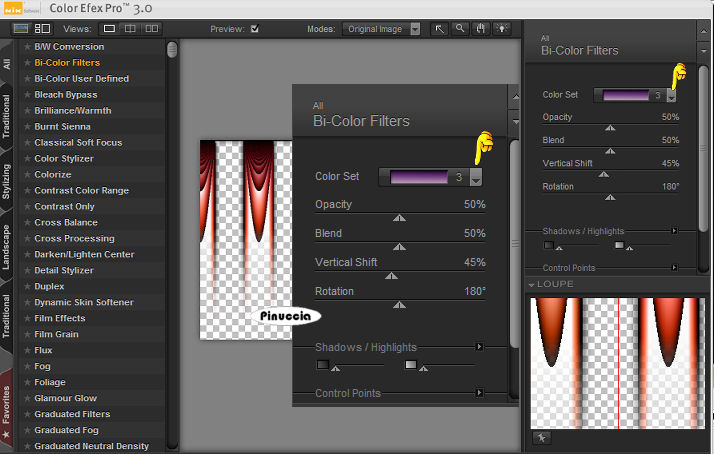Select the Classical Soft Focus filter
714x454 pixels.
[78, 143]
